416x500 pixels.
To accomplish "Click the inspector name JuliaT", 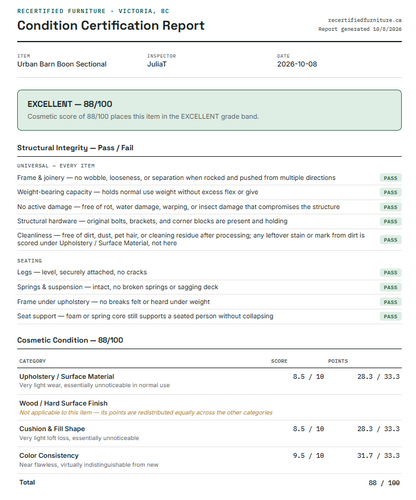I will click(x=157, y=64).
